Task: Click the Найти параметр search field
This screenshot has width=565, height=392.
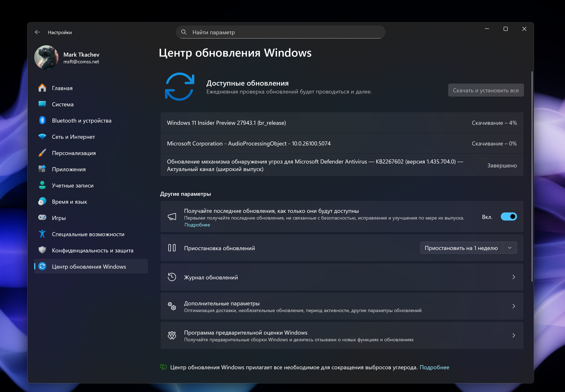Action: click(280, 32)
